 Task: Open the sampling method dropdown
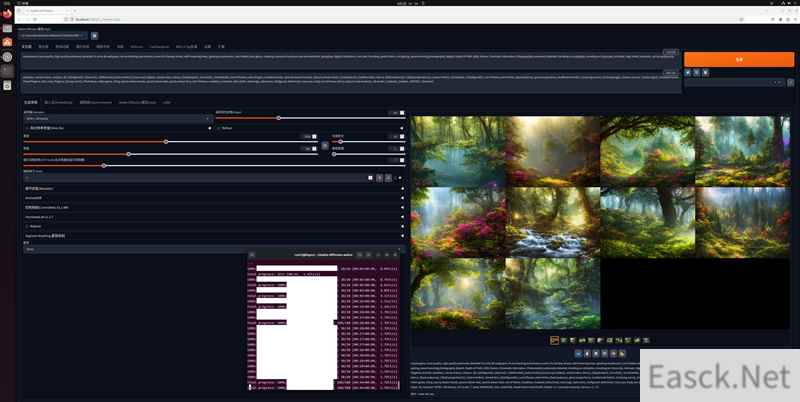(118, 118)
